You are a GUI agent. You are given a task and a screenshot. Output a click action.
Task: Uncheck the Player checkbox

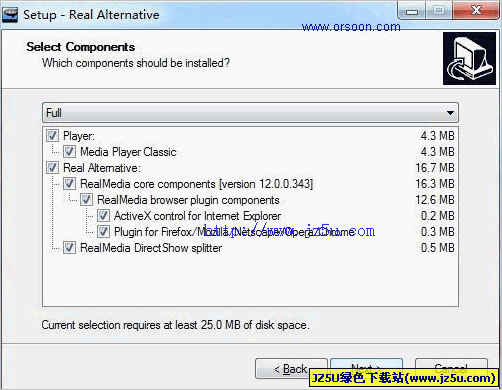(52, 136)
